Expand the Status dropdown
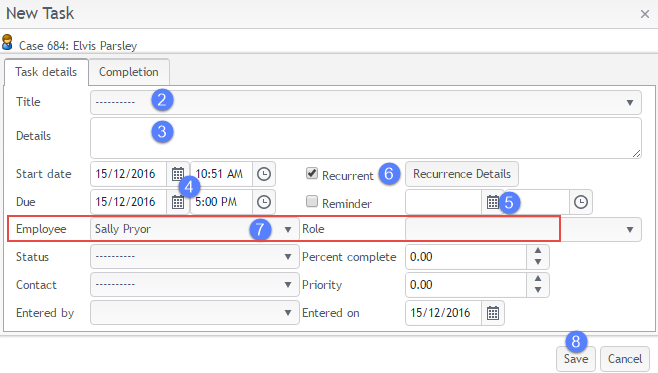 (195, 257)
